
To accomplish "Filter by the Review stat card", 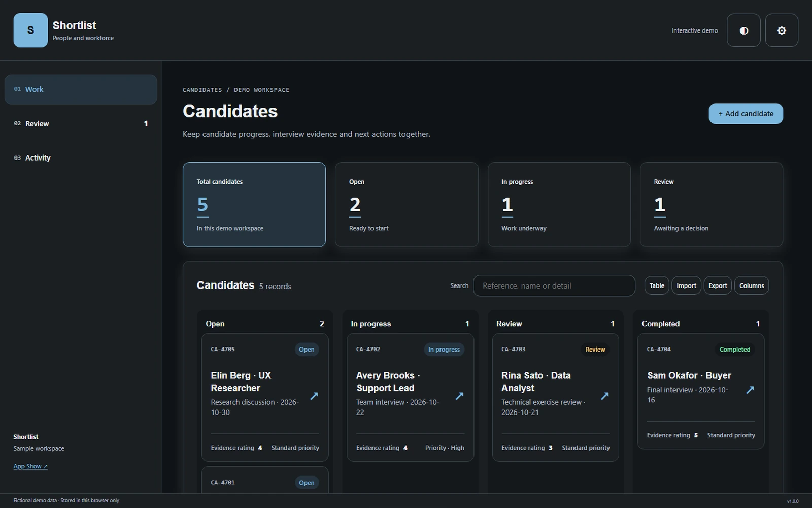I will click(712, 205).
